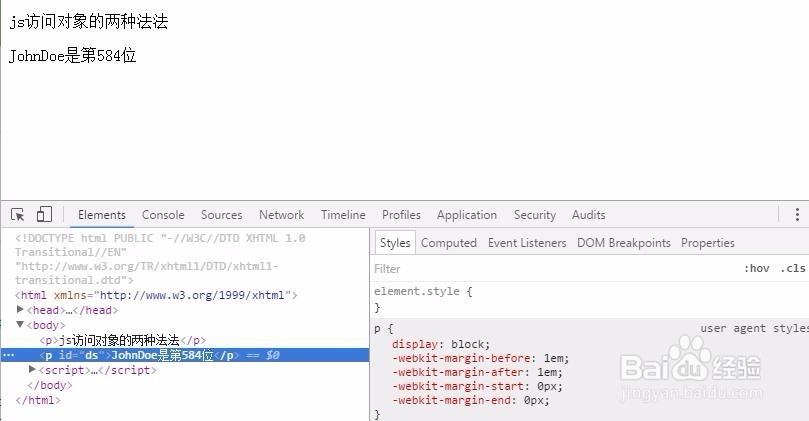The width and height of the screenshot is (809, 421).
Task: Select the head node in DOM tree
Action: (72, 310)
